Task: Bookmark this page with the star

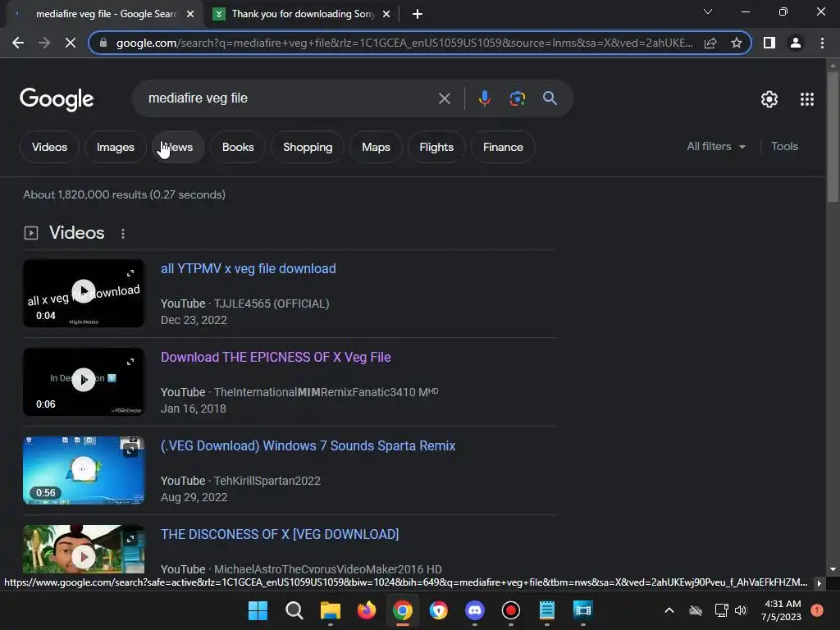Action: pos(737,43)
